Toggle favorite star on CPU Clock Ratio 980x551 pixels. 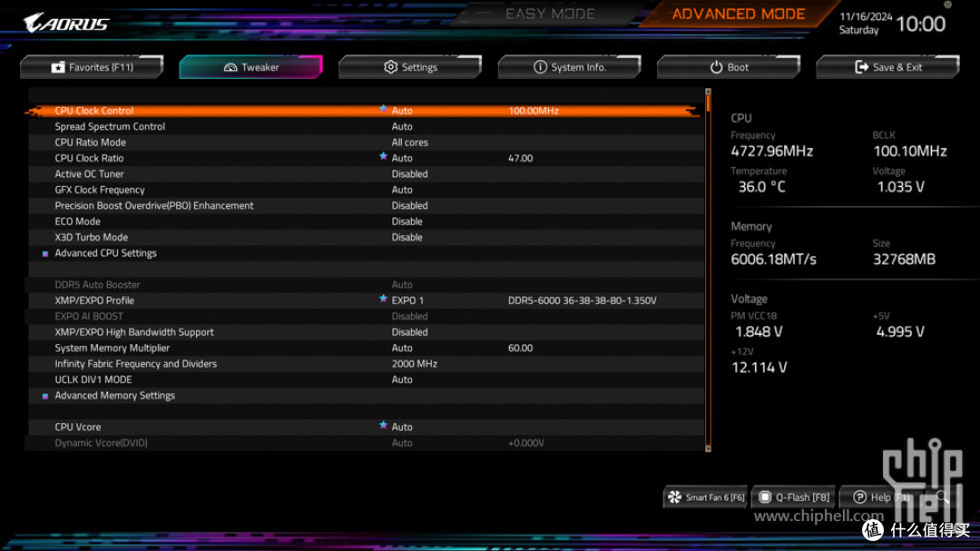tap(383, 156)
